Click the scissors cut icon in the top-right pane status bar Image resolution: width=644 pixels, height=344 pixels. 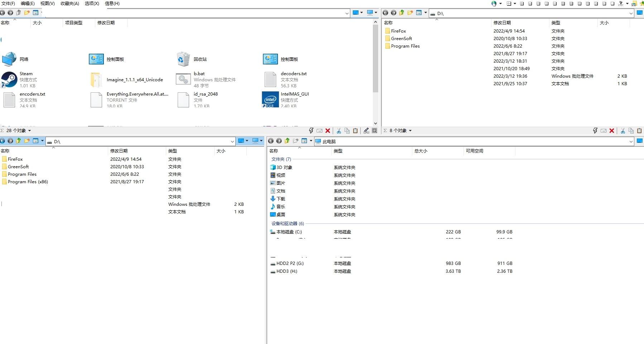click(623, 131)
